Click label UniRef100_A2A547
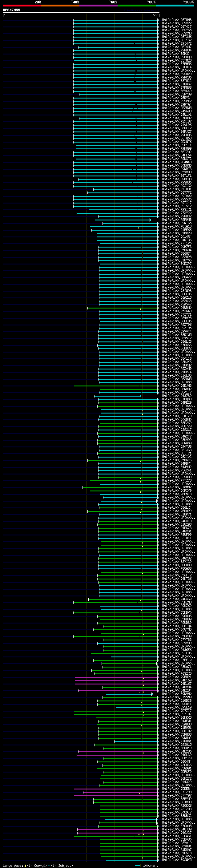Viewport: 197px width, 868px height. [x=177, y=304]
